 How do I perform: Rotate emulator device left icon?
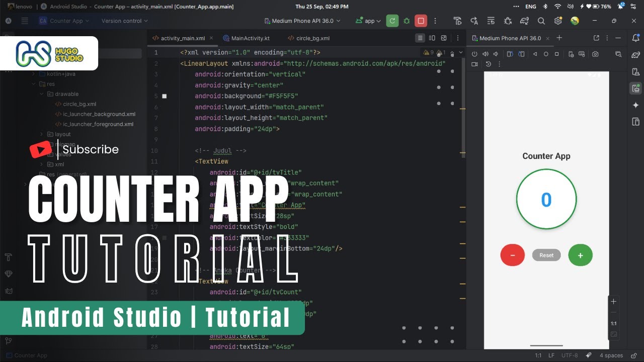[x=510, y=54]
